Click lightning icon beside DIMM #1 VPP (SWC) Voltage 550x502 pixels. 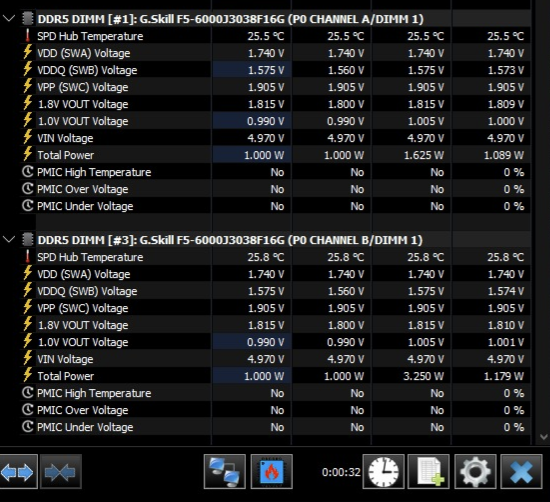[x=28, y=86]
